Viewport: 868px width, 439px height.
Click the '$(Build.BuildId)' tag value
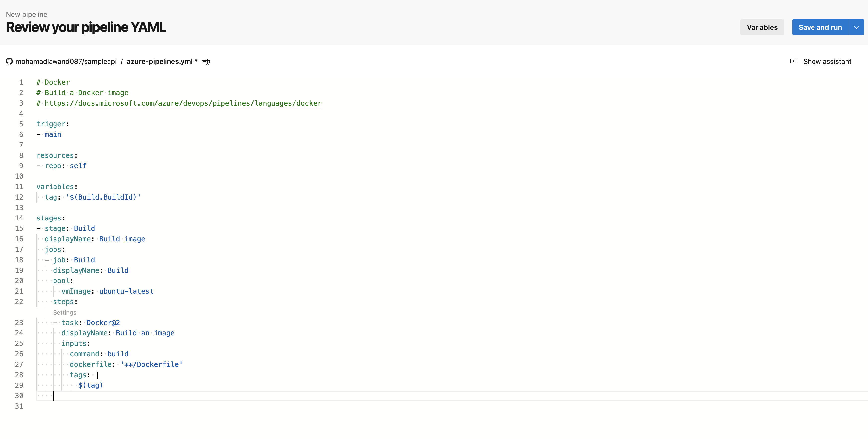click(104, 197)
